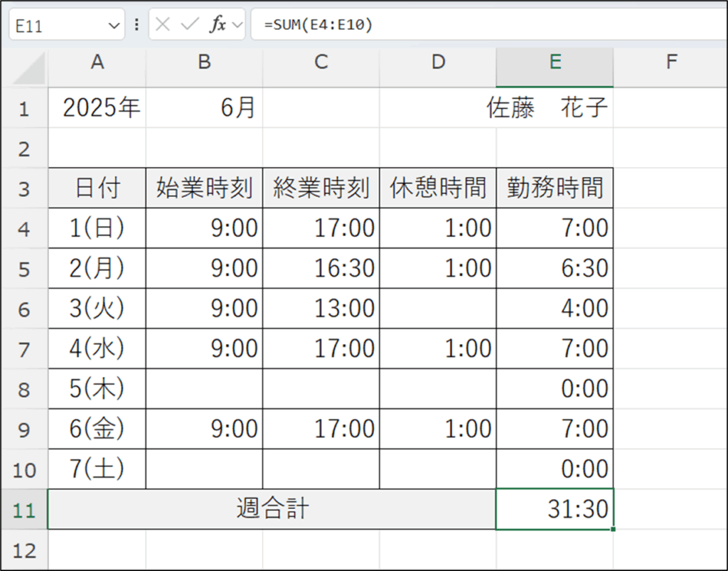
Task: Select row 3 header
Action: click(x=24, y=188)
